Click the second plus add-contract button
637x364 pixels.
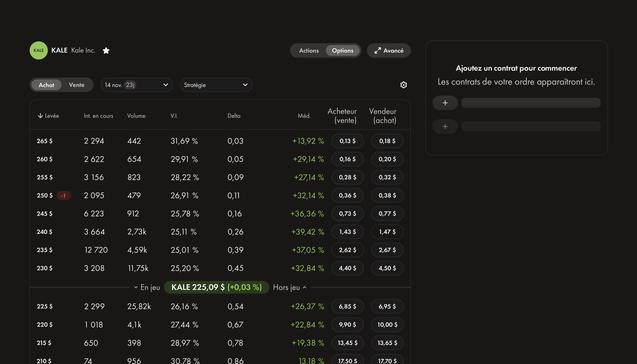(x=445, y=127)
